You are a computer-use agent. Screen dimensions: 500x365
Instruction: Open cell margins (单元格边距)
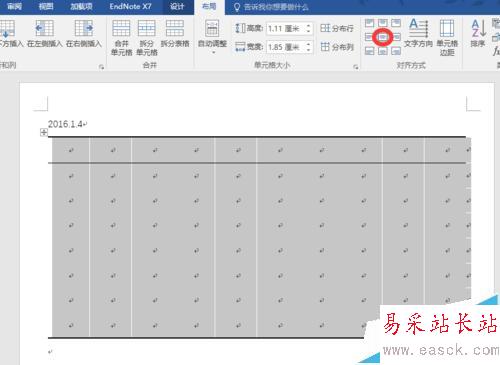[447, 37]
